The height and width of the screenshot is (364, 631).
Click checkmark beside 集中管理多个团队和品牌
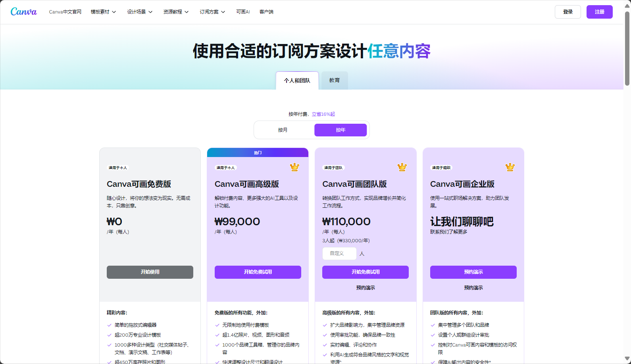pyautogui.click(x=433, y=325)
